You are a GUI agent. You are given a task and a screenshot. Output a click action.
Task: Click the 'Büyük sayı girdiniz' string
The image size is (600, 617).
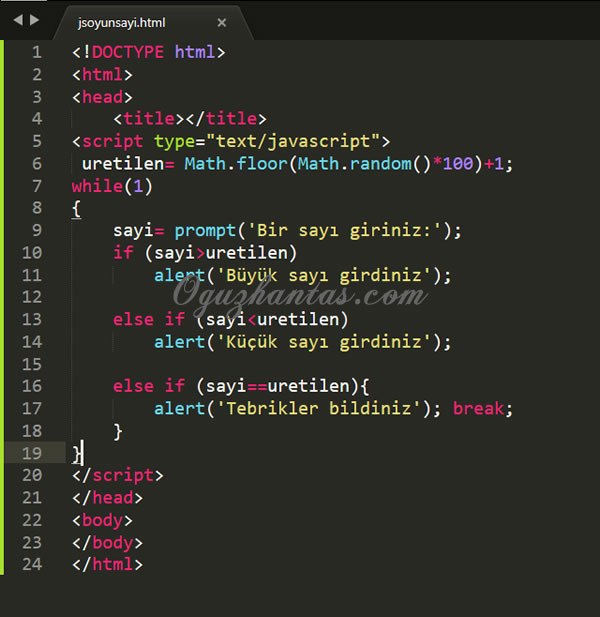(x=324, y=275)
